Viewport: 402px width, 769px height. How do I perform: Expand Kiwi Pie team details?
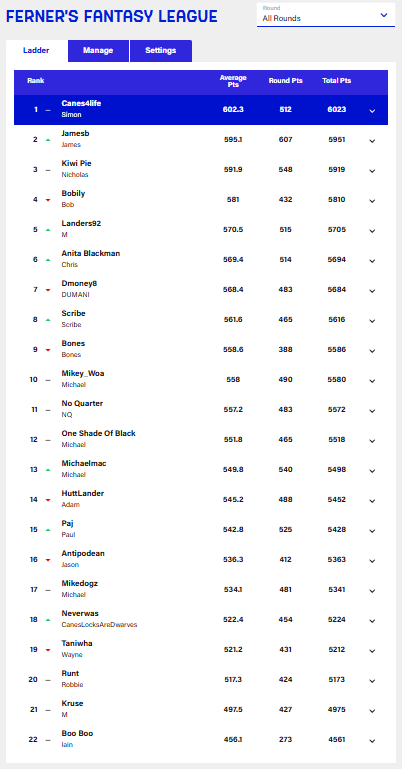coord(372,171)
